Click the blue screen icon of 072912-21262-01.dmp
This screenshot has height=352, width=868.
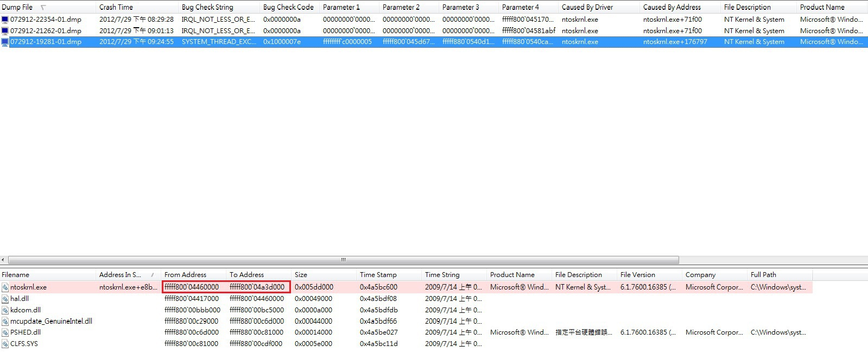5,30
